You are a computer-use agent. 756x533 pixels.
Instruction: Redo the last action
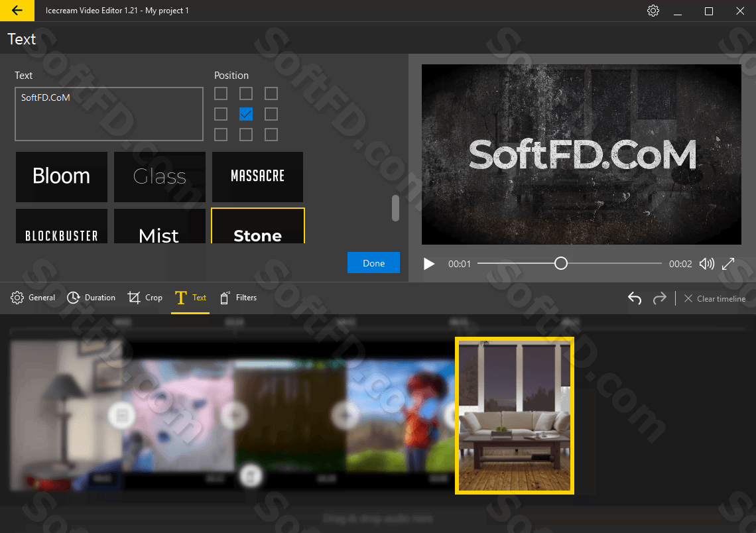point(660,298)
